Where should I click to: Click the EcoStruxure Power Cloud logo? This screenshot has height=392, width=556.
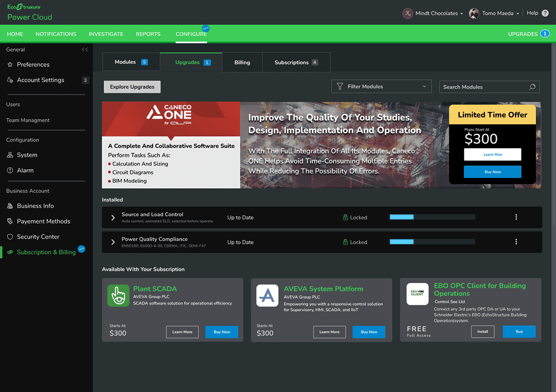click(x=30, y=12)
